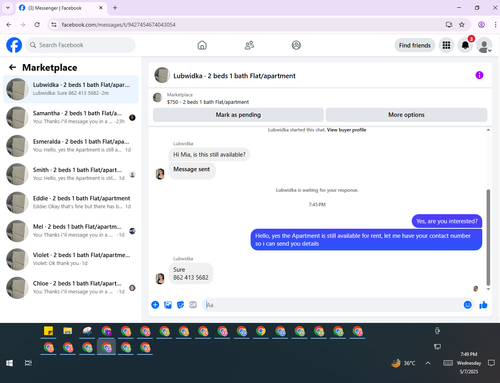Open the Windows Start menu
This screenshot has width=500, height=383.
(9, 363)
